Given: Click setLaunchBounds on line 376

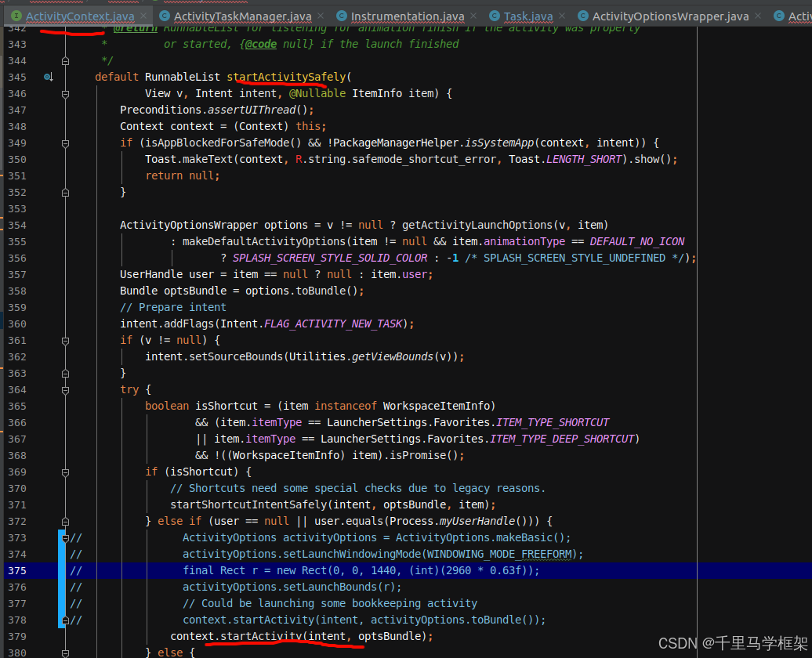Looking at the screenshot, I should 330,587.
